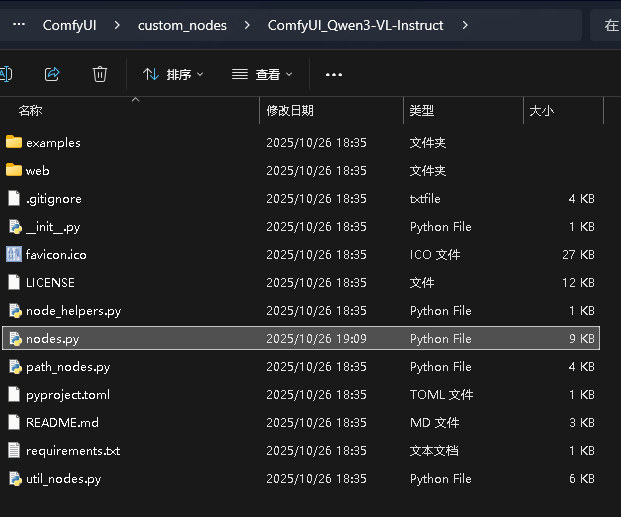Expand the chevron after ComfyUI_Qwen3-VL-Instruct breadcrumb

[465, 25]
